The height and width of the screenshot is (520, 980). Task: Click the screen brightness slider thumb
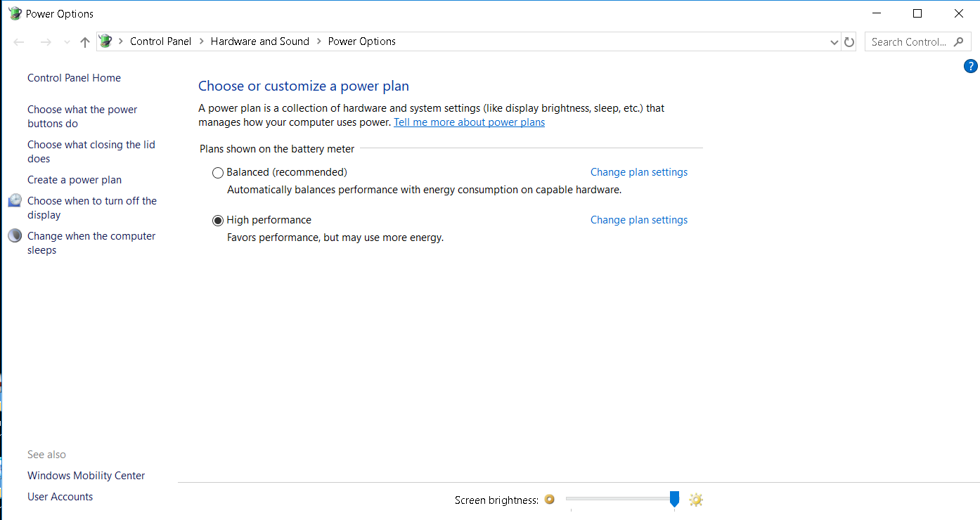click(x=674, y=499)
